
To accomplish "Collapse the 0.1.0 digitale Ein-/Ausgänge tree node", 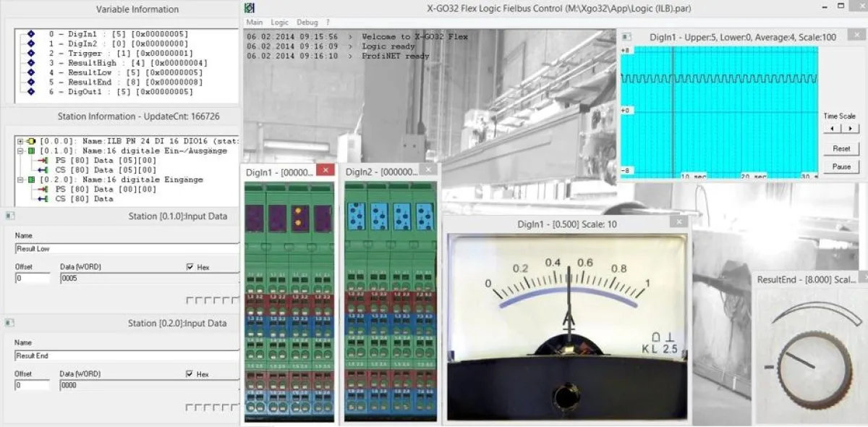I will (x=20, y=151).
